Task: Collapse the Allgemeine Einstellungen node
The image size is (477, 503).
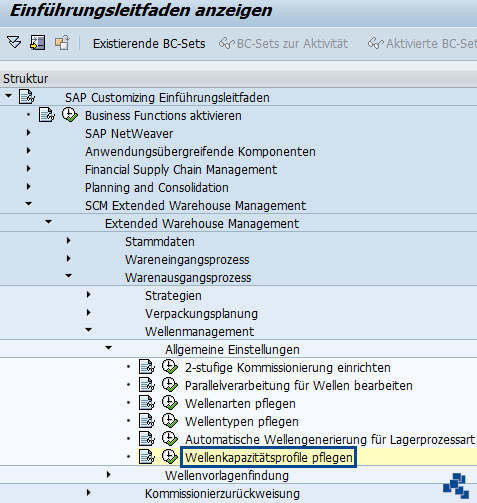Action: [x=109, y=348]
